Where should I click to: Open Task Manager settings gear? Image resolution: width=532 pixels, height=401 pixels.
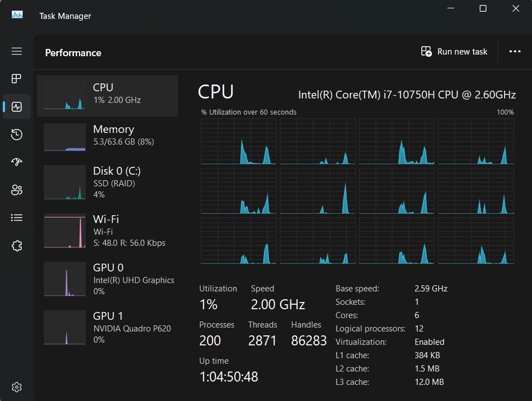coord(17,387)
